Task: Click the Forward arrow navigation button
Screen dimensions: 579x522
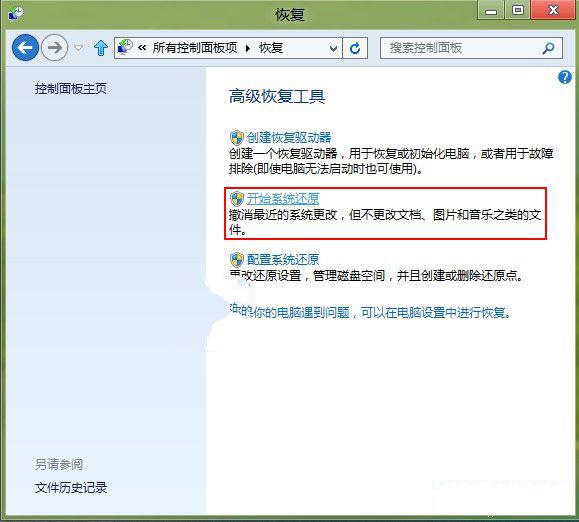Action: pos(54,48)
